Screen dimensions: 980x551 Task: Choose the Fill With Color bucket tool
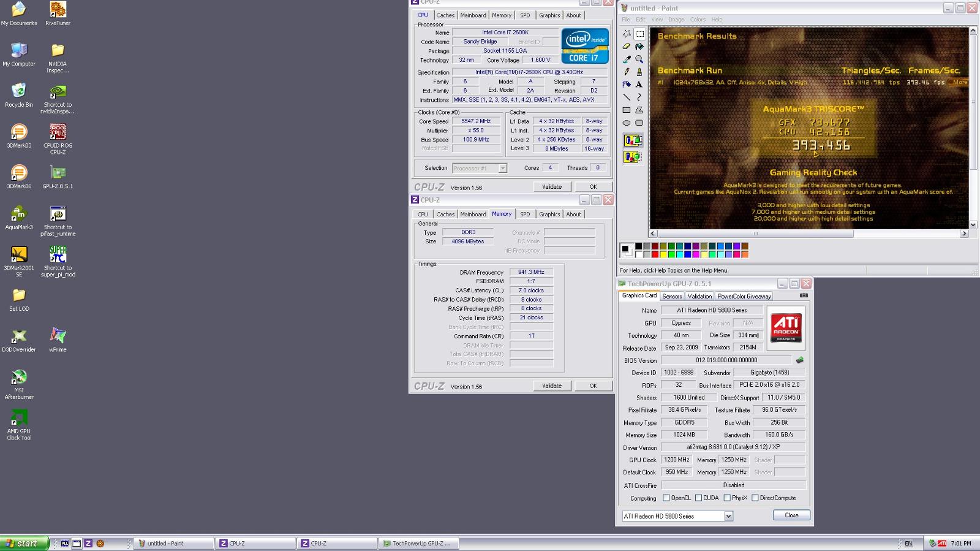(x=639, y=47)
